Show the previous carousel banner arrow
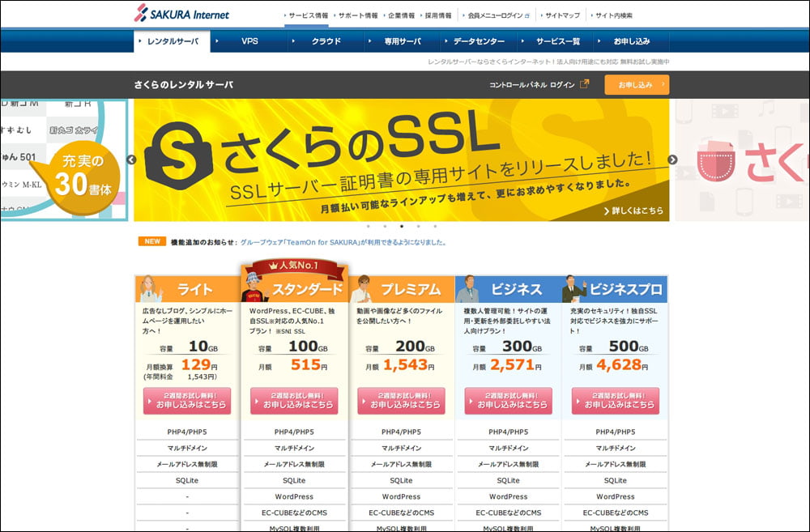The image size is (810, 532). pos(131,160)
